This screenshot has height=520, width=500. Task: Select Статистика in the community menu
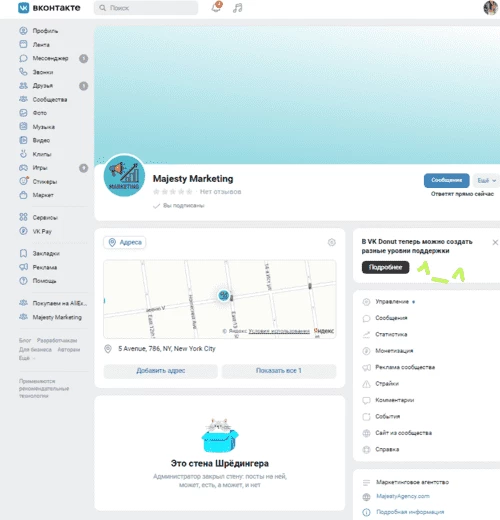point(391,334)
